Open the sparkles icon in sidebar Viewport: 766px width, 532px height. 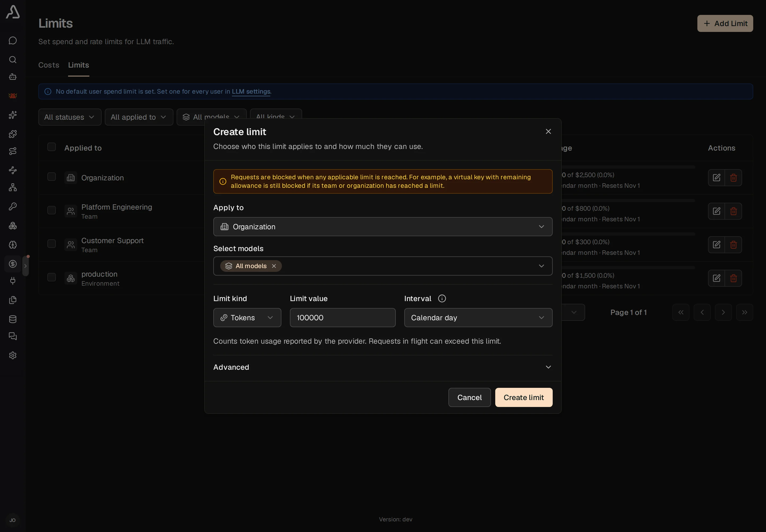pos(13,115)
